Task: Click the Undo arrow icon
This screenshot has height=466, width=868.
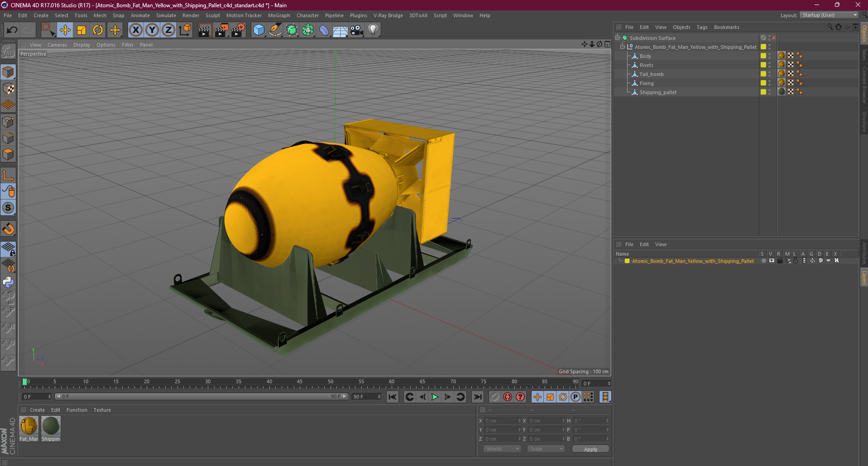Action: (x=12, y=30)
